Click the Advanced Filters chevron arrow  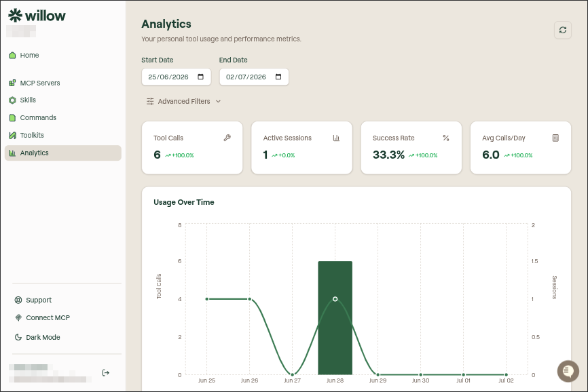coord(218,102)
